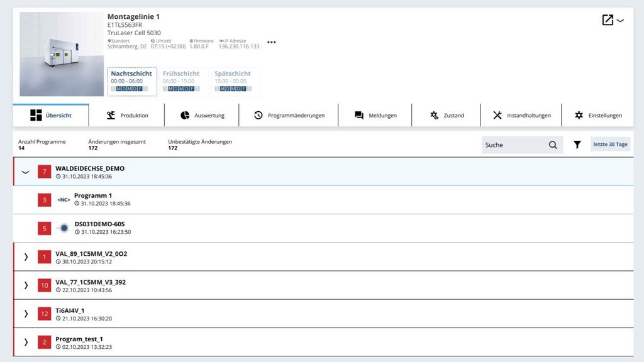Open the Programmänderungen tab
Viewport: 644px width, 362px height.
click(x=289, y=116)
